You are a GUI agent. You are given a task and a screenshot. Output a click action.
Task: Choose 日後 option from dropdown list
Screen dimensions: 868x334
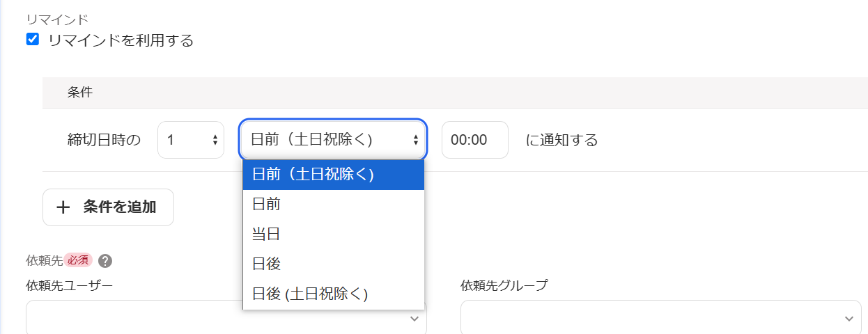coord(334,264)
